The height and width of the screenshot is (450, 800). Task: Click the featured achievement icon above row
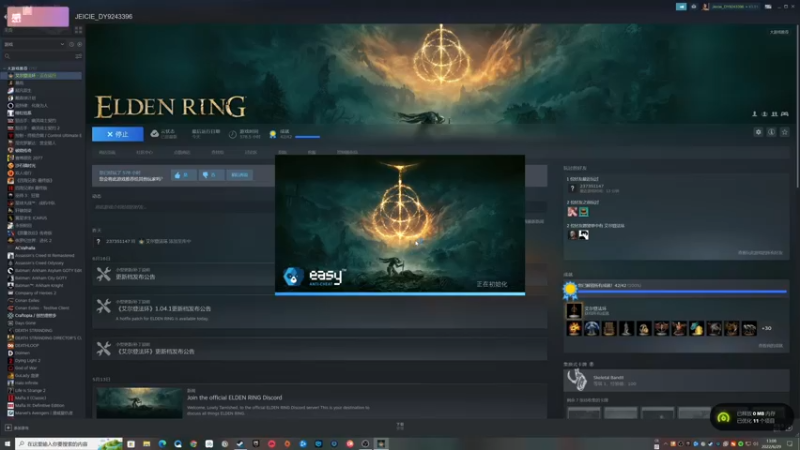(574, 310)
